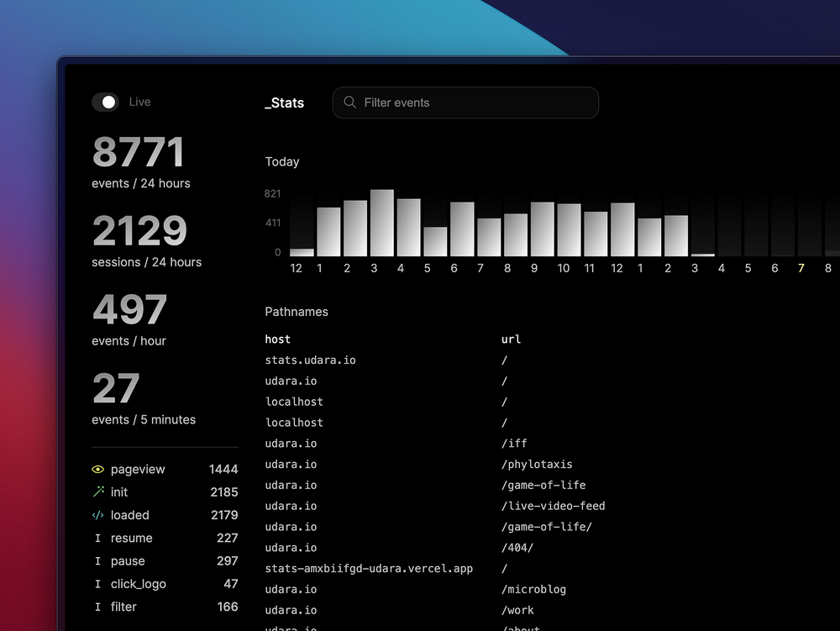Select the tallest bar at 3 AM
840x631 pixels.
(x=382, y=223)
